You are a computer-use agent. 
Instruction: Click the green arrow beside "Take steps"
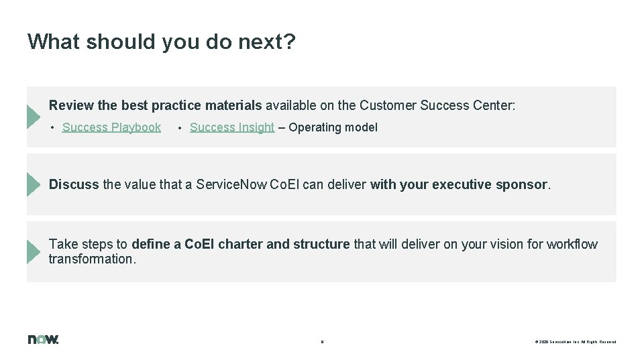(34, 251)
